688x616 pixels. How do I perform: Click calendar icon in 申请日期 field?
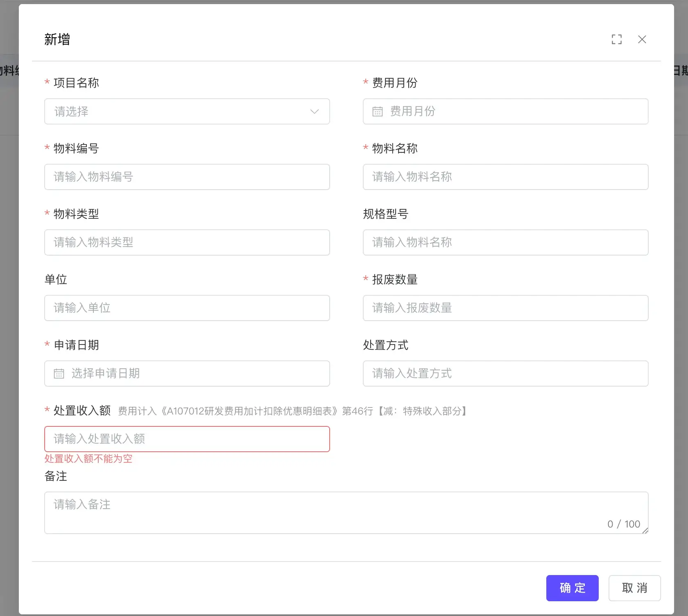[x=59, y=374]
